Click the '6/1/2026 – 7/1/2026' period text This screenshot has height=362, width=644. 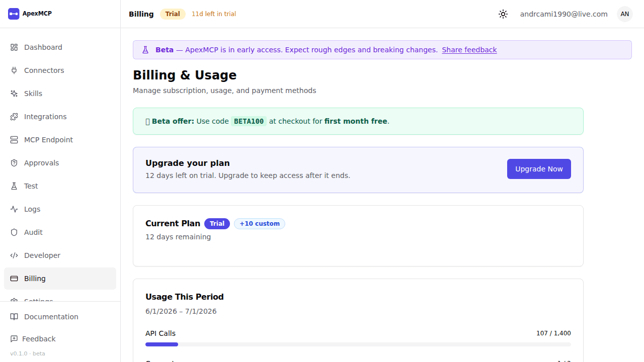pos(181,311)
